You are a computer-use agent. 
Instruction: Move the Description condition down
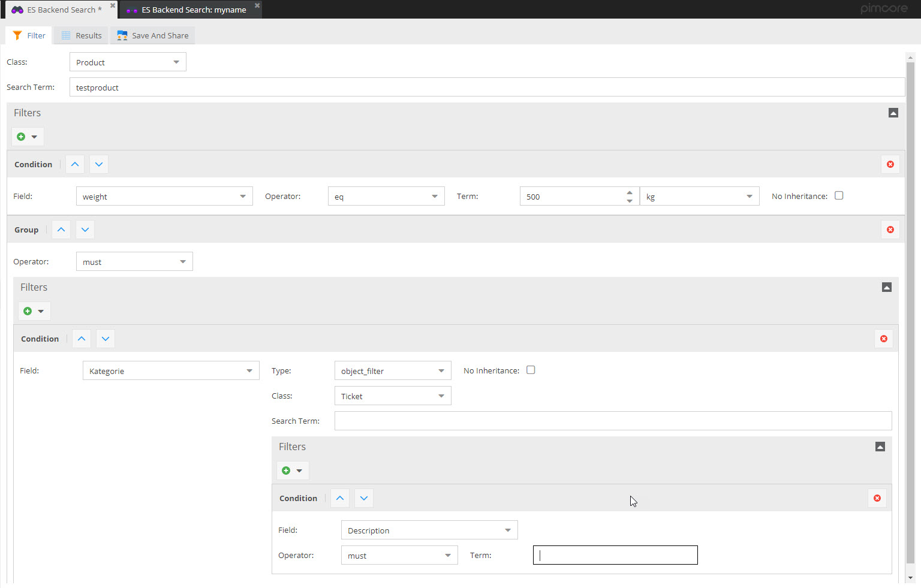(x=364, y=498)
